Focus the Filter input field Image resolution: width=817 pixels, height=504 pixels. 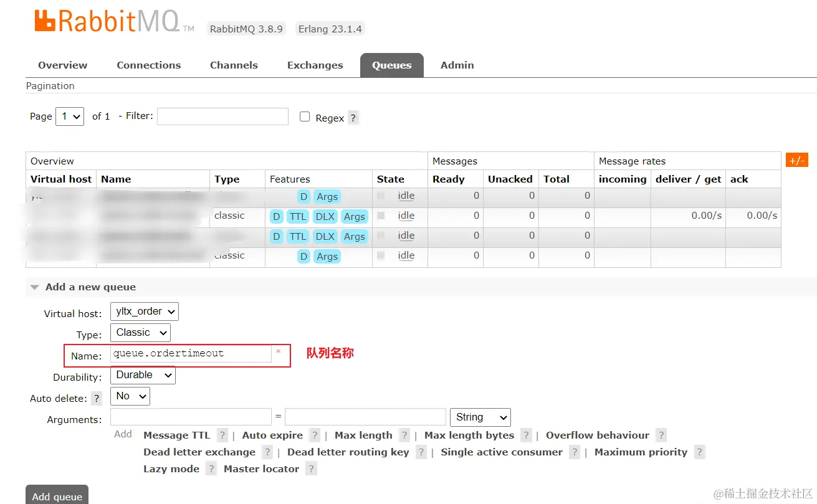(x=222, y=116)
